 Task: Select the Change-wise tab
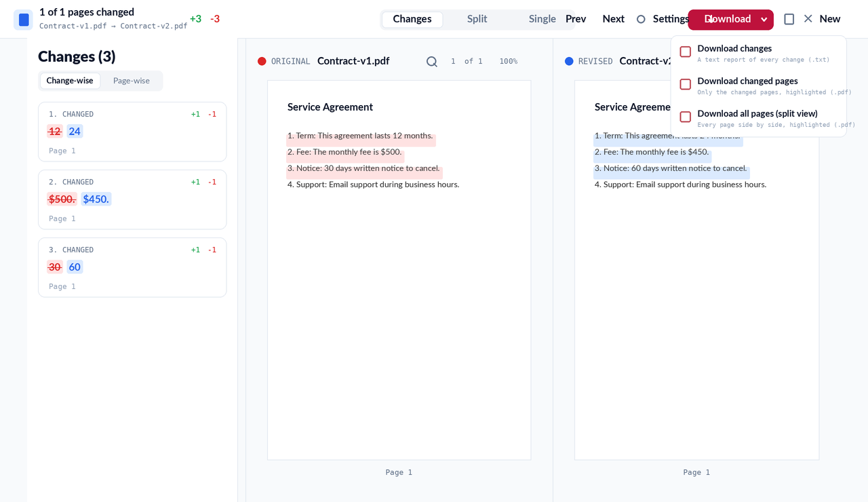point(70,81)
